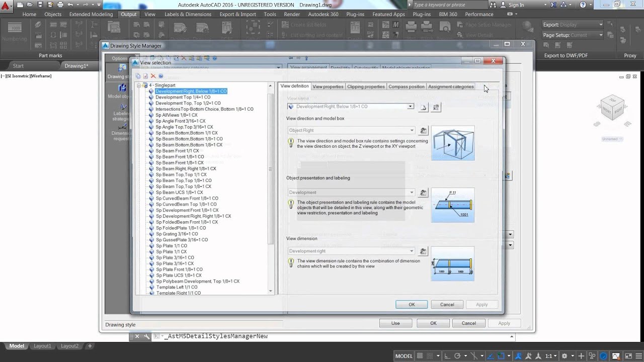Image resolution: width=644 pixels, height=362 pixels.
Task: Click the command line input field
Action: (x=335, y=336)
